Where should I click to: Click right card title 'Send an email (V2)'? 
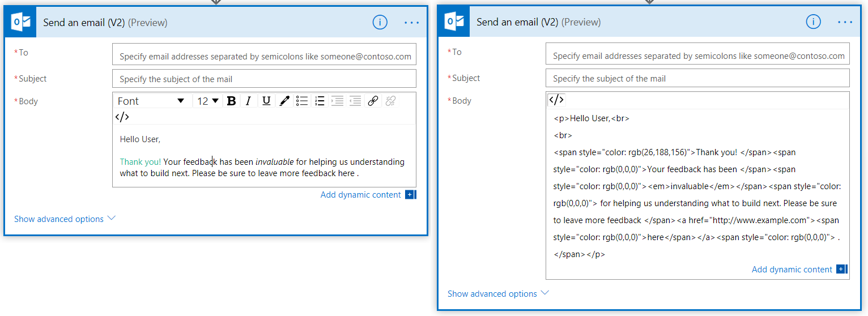(x=518, y=22)
